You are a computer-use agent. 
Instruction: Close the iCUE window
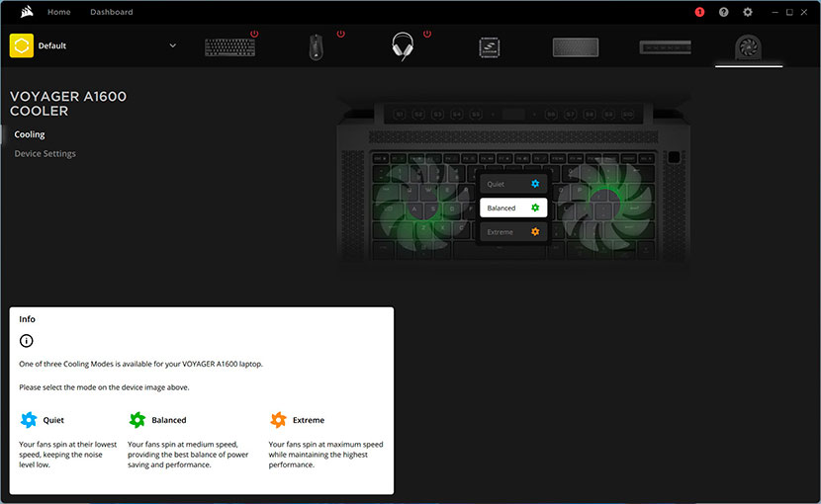804,12
